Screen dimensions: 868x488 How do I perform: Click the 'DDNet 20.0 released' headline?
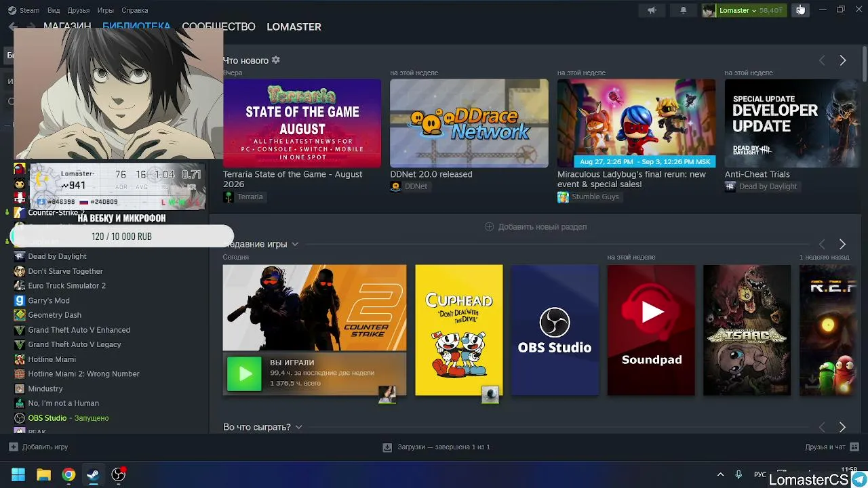tap(431, 174)
